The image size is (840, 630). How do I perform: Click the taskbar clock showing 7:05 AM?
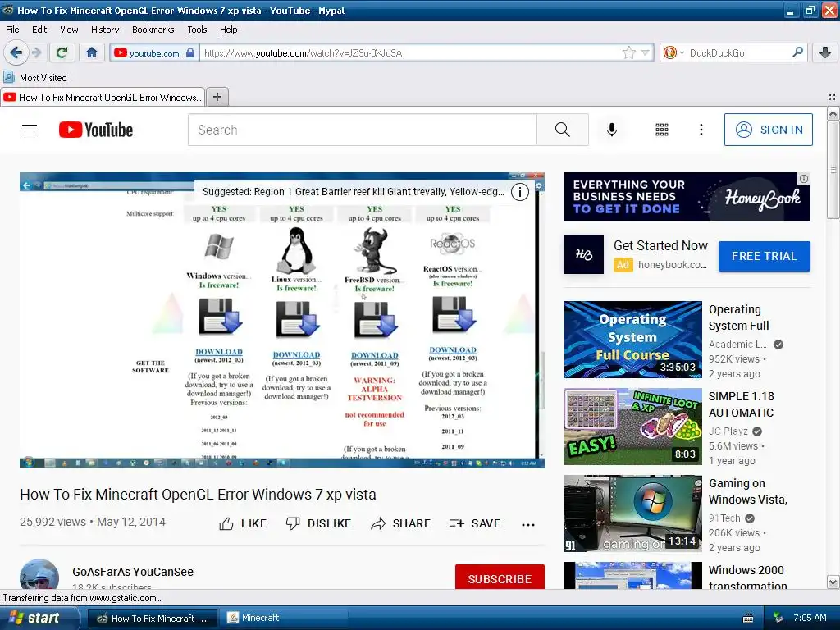click(x=810, y=619)
